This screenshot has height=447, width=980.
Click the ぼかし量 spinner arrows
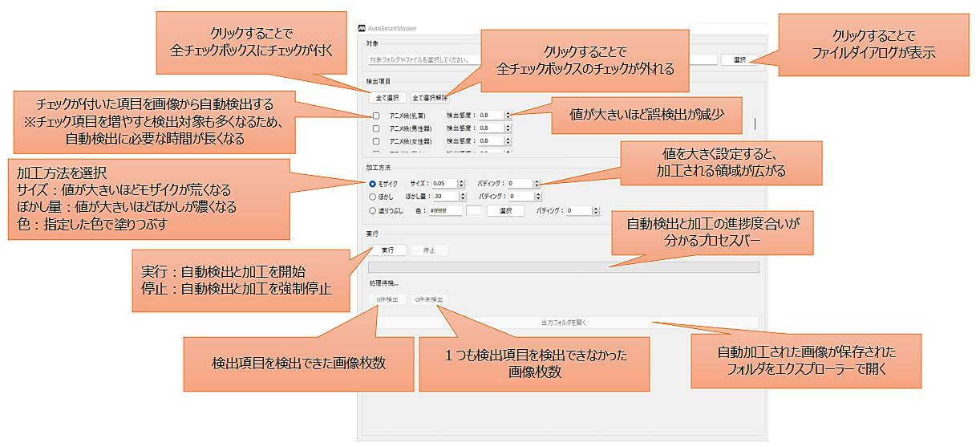click(461, 196)
